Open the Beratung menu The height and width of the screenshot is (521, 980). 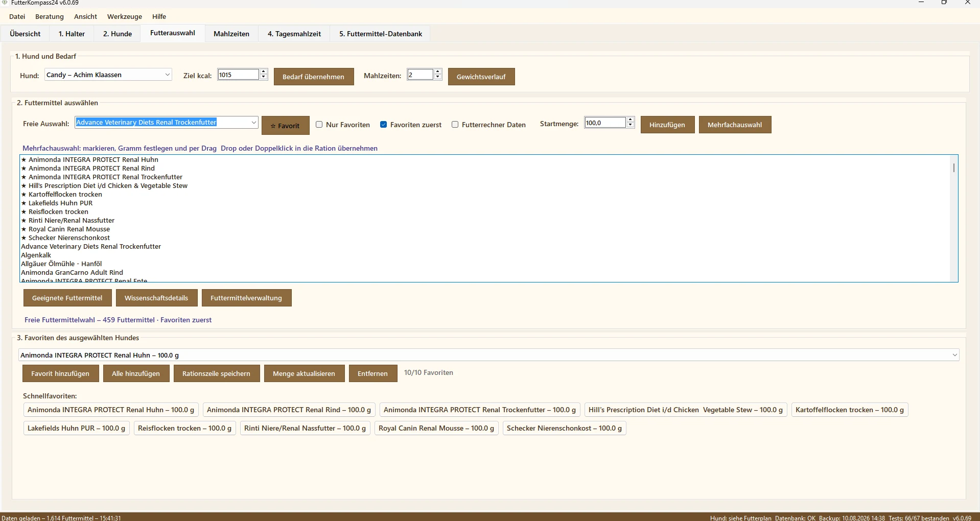point(50,16)
